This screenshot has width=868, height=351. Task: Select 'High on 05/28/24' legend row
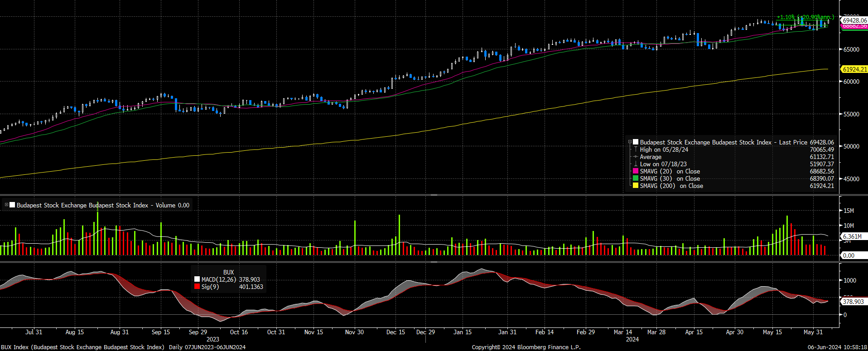[664, 149]
